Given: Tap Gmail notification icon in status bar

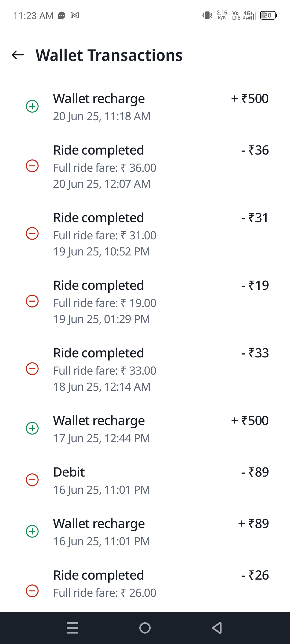Looking at the screenshot, I should click(x=75, y=16).
